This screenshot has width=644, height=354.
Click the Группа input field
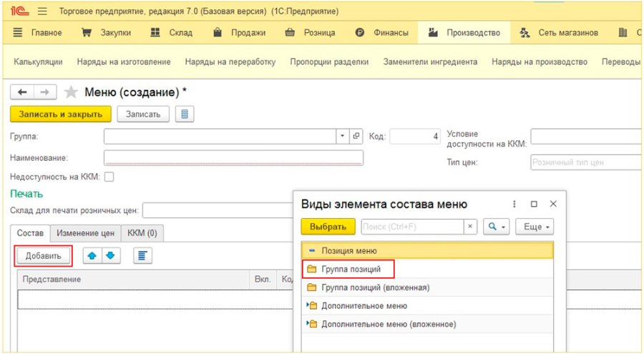pos(220,136)
